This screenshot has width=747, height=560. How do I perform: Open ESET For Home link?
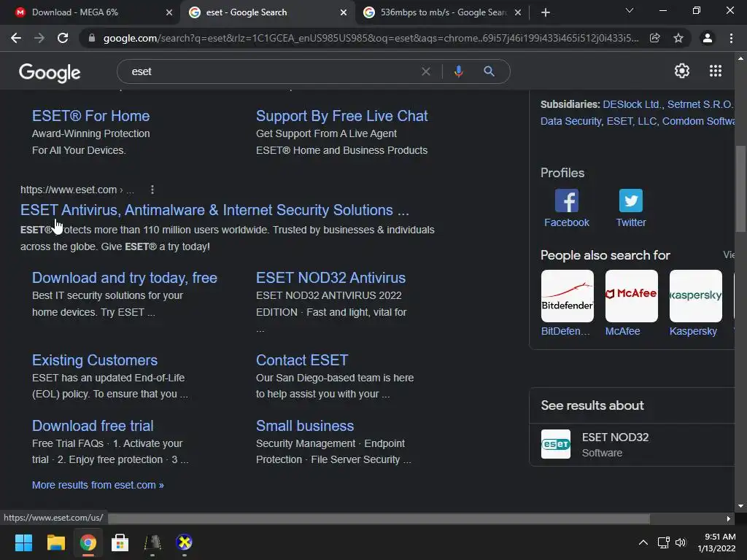(x=90, y=116)
